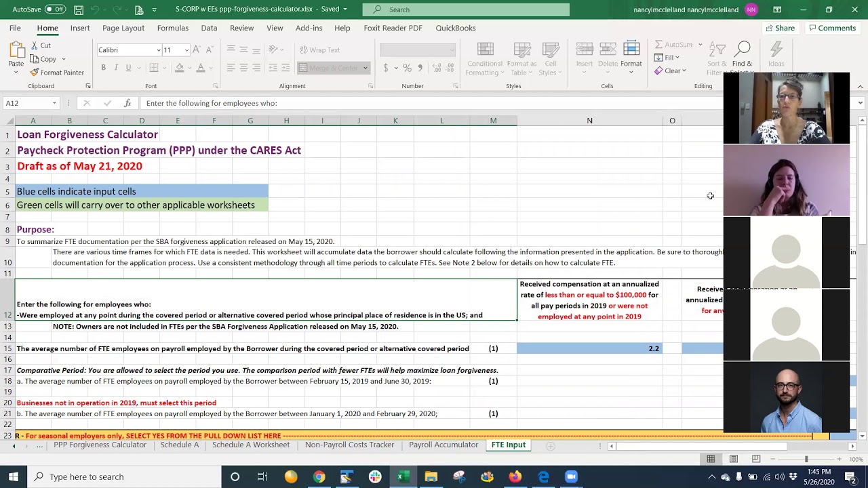Open Merge & Center dropdown arrow
Image resolution: width=868 pixels, height=488 pixels.
(365, 68)
